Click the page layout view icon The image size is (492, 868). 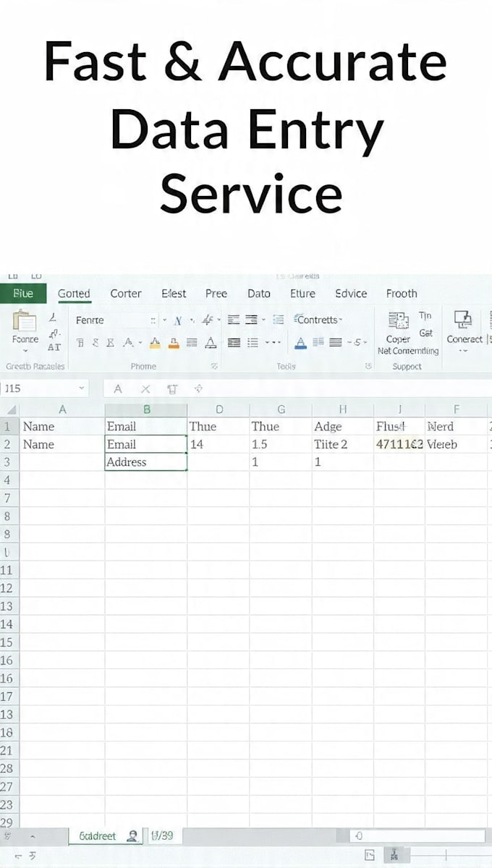(x=370, y=856)
